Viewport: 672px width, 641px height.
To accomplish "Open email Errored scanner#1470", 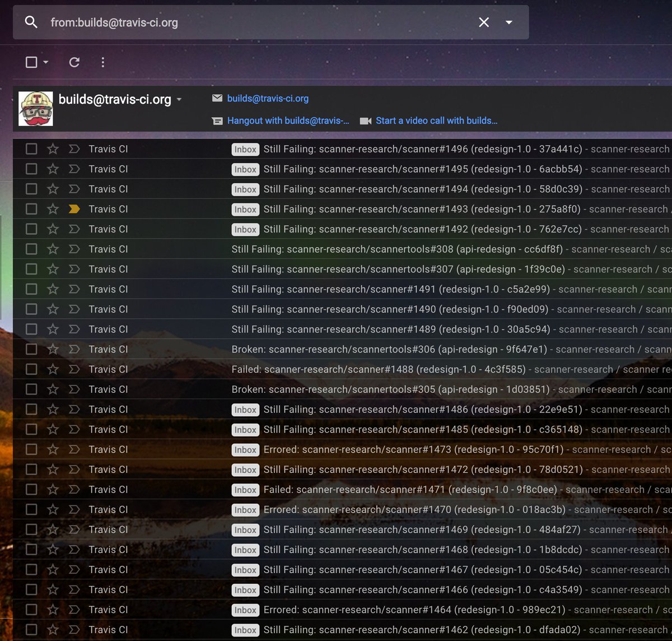I will click(x=342, y=509).
